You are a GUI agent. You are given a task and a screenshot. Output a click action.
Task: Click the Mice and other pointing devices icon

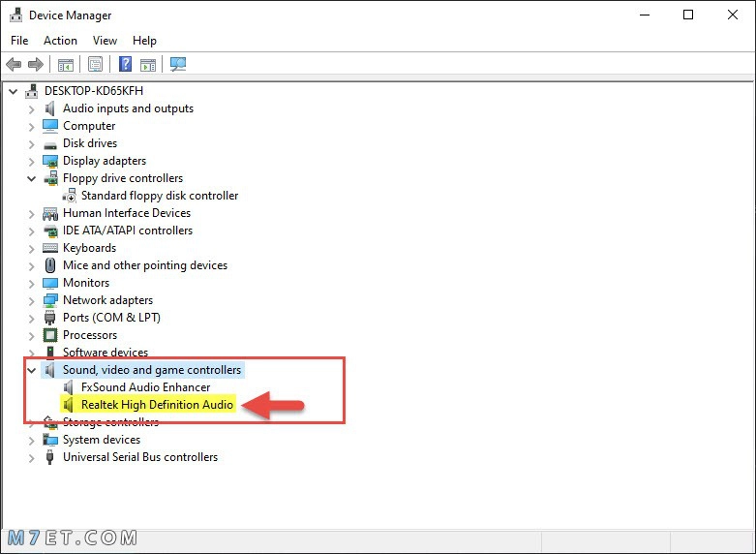coord(50,265)
